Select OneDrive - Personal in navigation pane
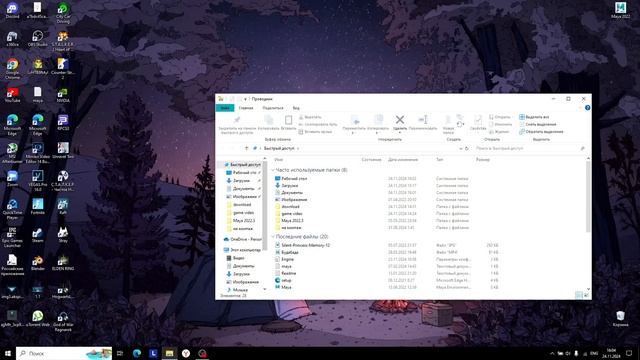 242,239
